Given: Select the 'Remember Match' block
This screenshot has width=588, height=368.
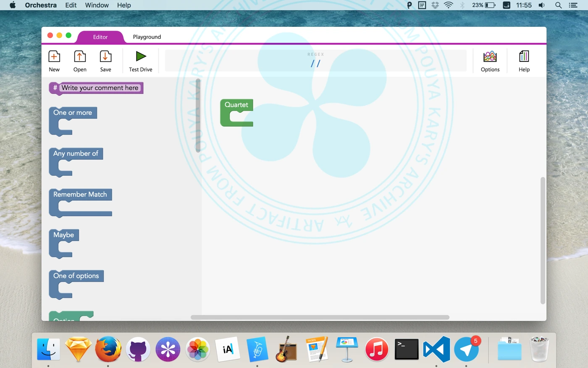Looking at the screenshot, I should pyautogui.click(x=80, y=194).
